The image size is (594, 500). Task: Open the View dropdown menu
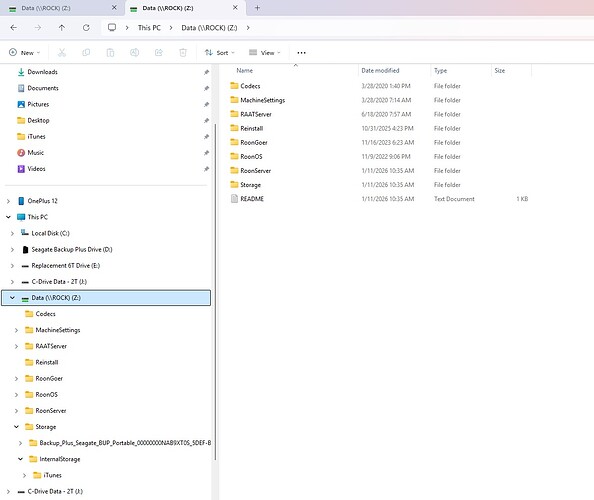click(x=264, y=53)
